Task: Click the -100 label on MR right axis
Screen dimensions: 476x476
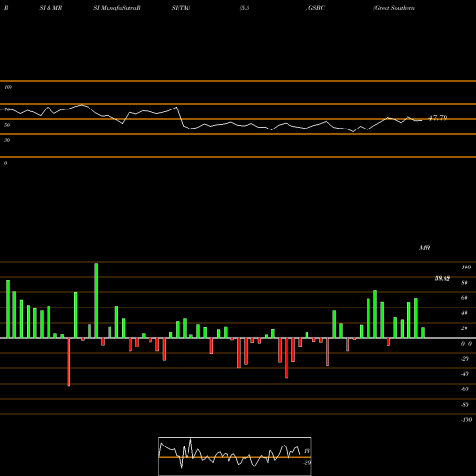Action: (466, 420)
